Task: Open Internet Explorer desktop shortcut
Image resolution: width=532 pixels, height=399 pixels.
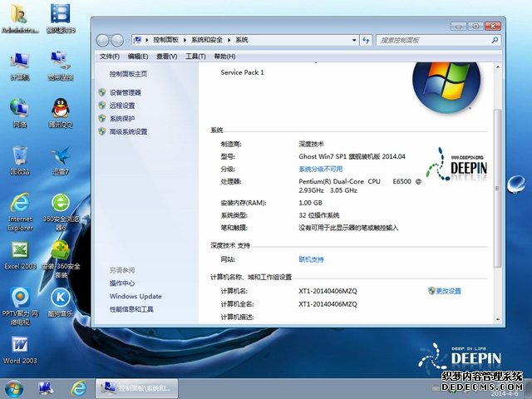Action: 20,212
